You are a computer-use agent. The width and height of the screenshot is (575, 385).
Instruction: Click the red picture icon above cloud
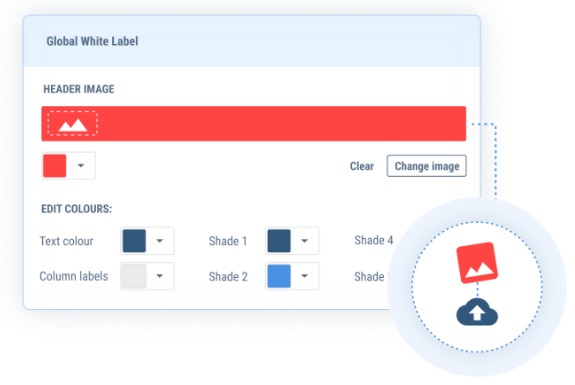point(477,263)
